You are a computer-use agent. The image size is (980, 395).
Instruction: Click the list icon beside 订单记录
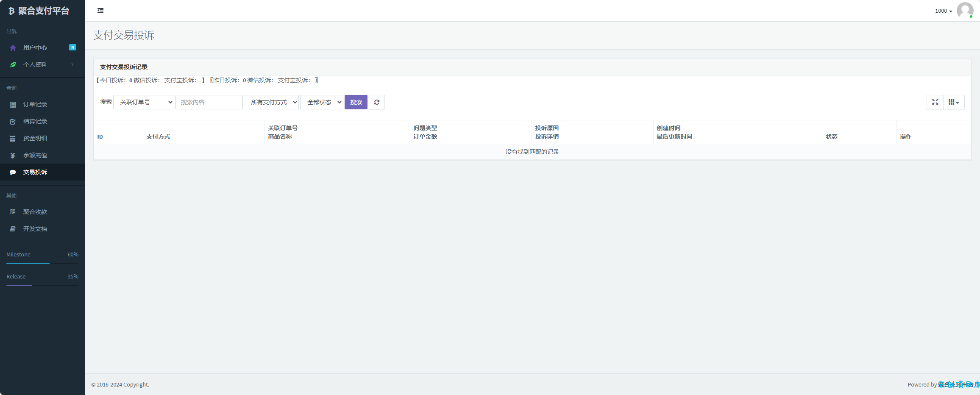point(13,105)
